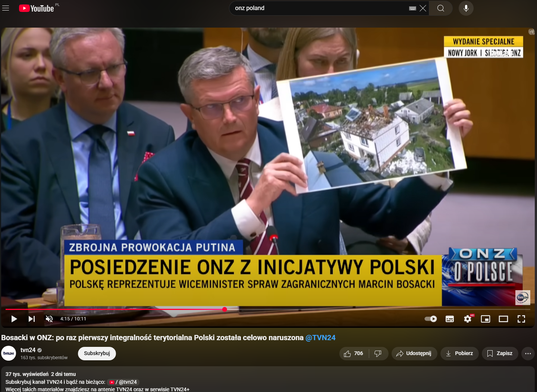
Task: Start voice search with the microphone
Action: point(466,8)
